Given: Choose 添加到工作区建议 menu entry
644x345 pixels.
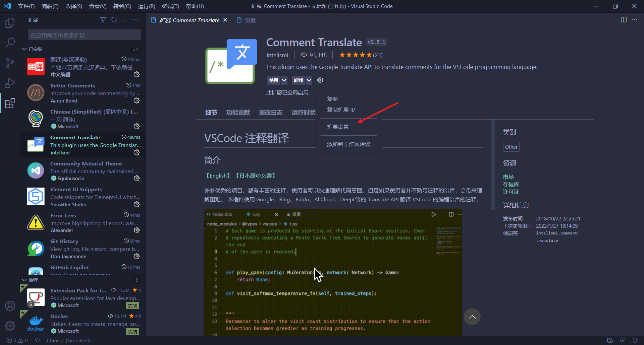Looking at the screenshot, I should pyautogui.click(x=349, y=144).
